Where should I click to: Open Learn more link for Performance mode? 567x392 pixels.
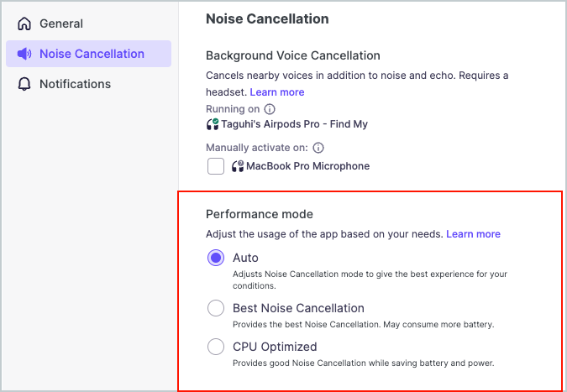tap(473, 233)
